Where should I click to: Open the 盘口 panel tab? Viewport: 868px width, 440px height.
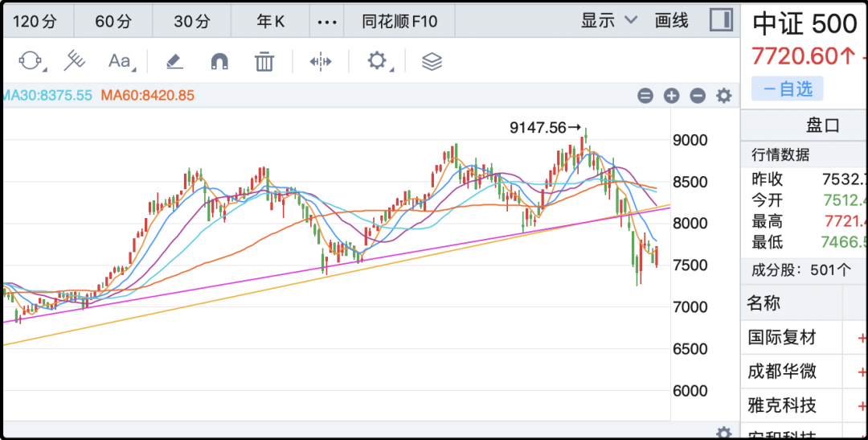click(x=823, y=125)
